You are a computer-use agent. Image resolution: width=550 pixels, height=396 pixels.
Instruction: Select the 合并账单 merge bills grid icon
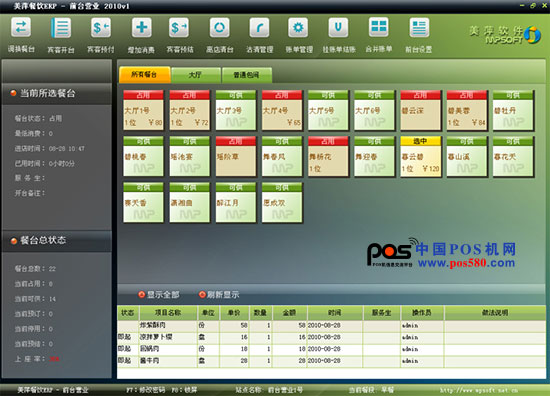pyautogui.click(x=379, y=27)
